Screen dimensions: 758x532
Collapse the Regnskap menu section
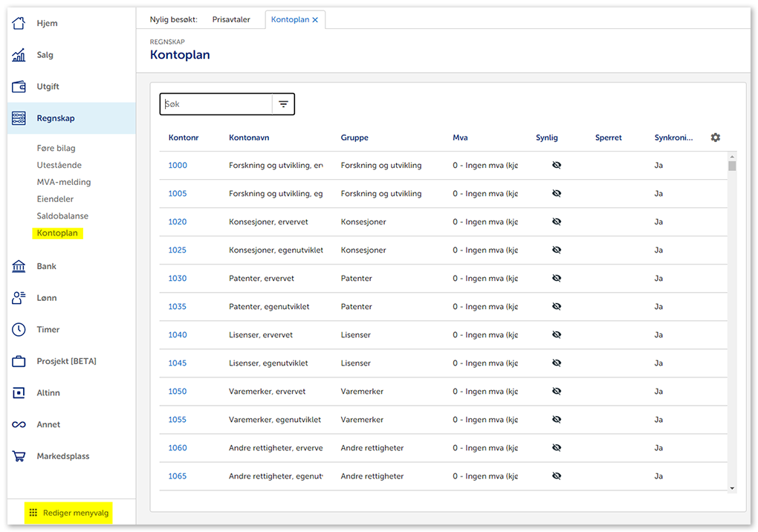tap(56, 118)
